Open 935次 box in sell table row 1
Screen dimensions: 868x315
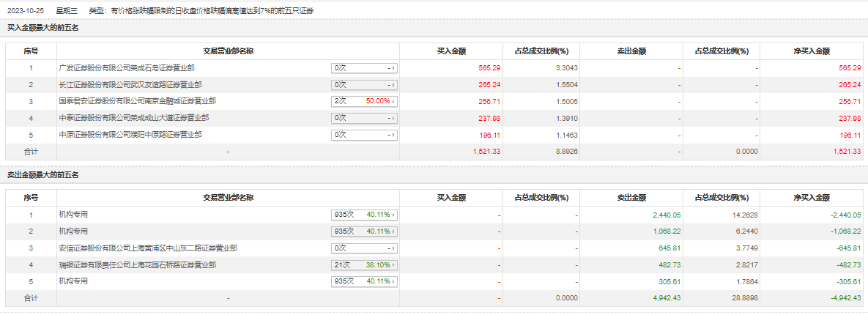point(364,215)
